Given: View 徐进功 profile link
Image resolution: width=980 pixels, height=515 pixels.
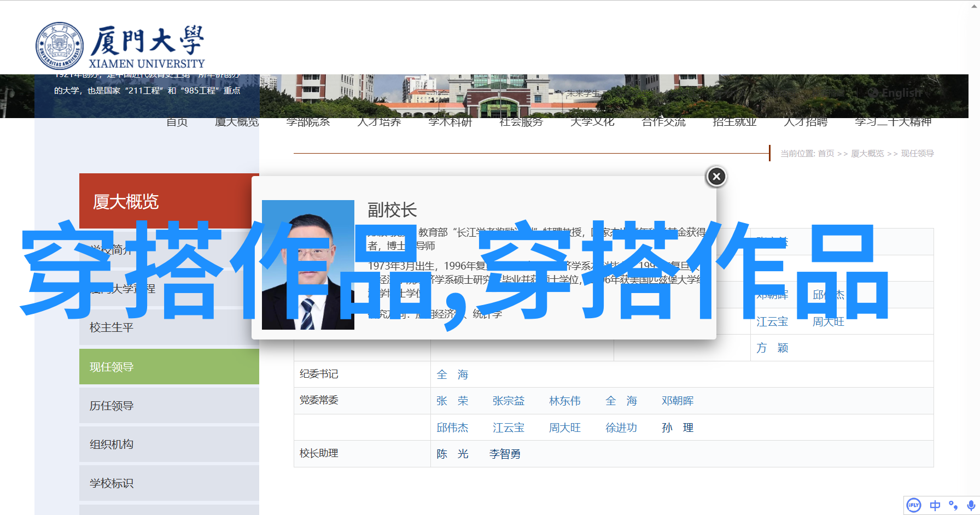Looking at the screenshot, I should point(621,428).
